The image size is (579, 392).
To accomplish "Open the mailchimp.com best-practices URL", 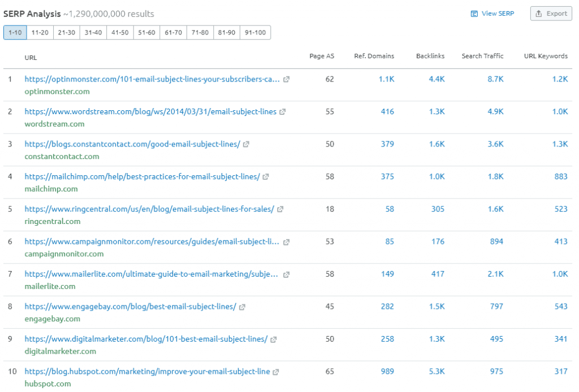I will click(x=142, y=176).
